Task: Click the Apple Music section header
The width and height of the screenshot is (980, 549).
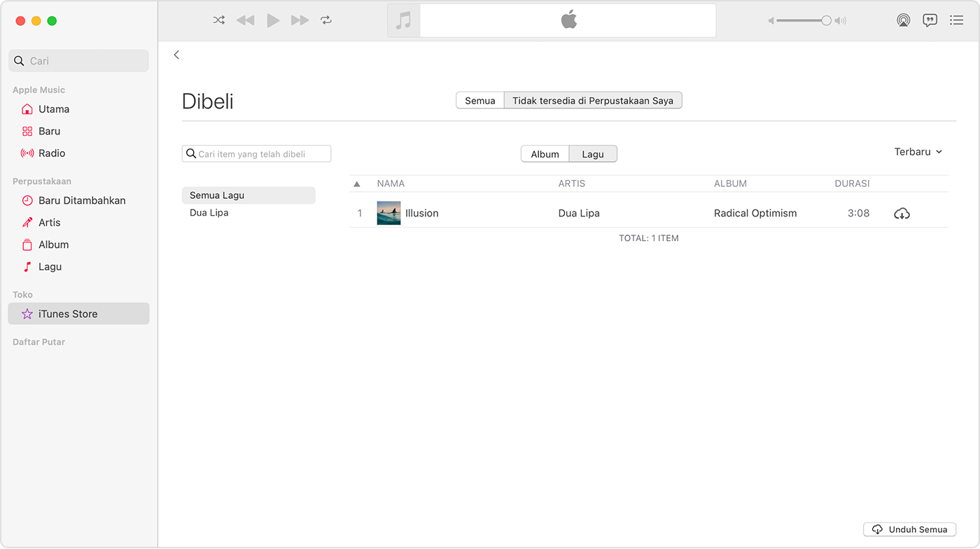Action: point(38,90)
